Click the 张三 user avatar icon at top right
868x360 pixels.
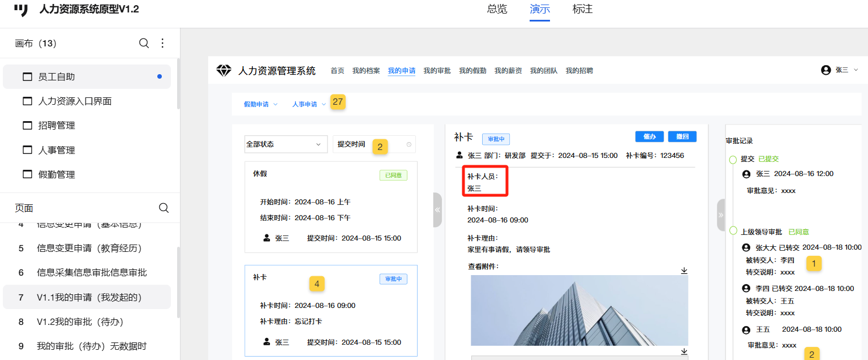point(826,70)
